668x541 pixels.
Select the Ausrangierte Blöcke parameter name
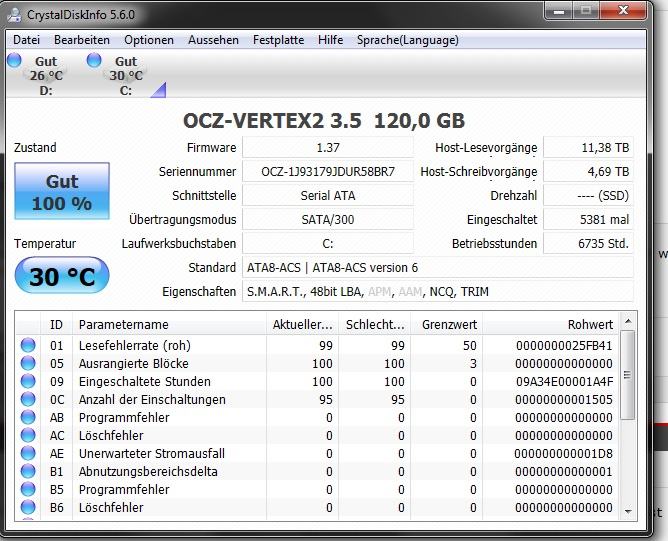click(133, 363)
